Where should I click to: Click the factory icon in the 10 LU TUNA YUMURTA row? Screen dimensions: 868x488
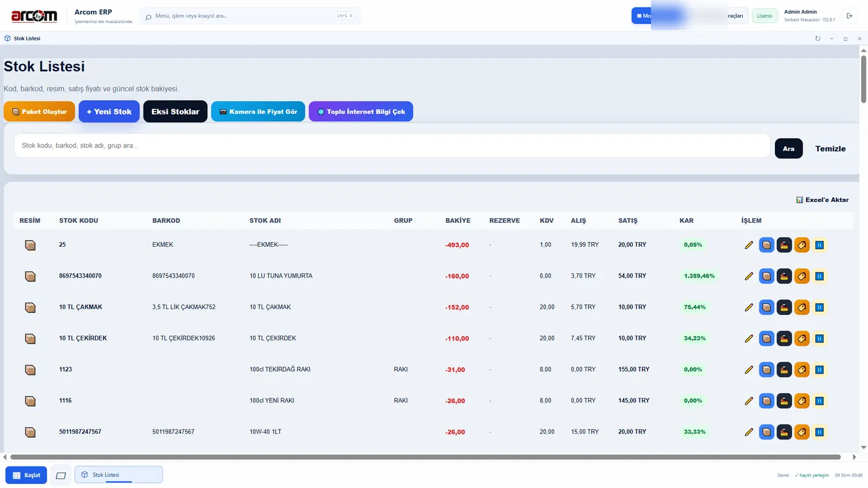click(784, 276)
